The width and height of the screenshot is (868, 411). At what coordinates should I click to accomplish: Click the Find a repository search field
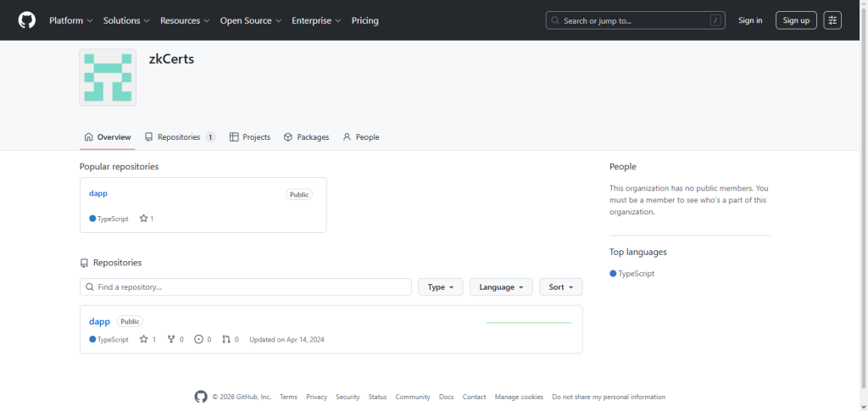[x=246, y=287]
